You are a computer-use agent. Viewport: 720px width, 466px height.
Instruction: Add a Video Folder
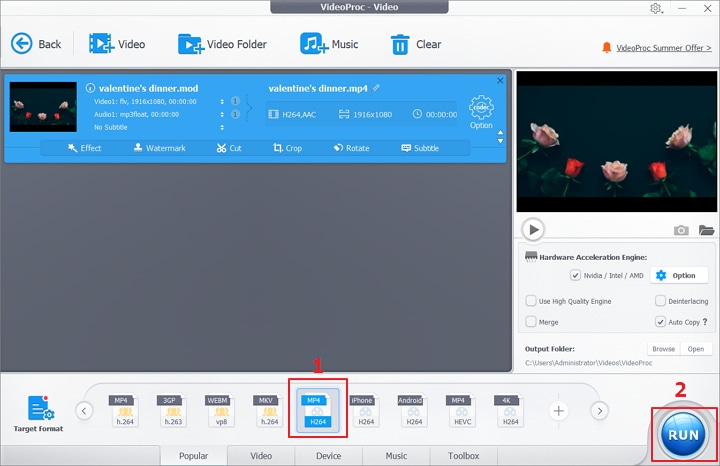(x=222, y=44)
